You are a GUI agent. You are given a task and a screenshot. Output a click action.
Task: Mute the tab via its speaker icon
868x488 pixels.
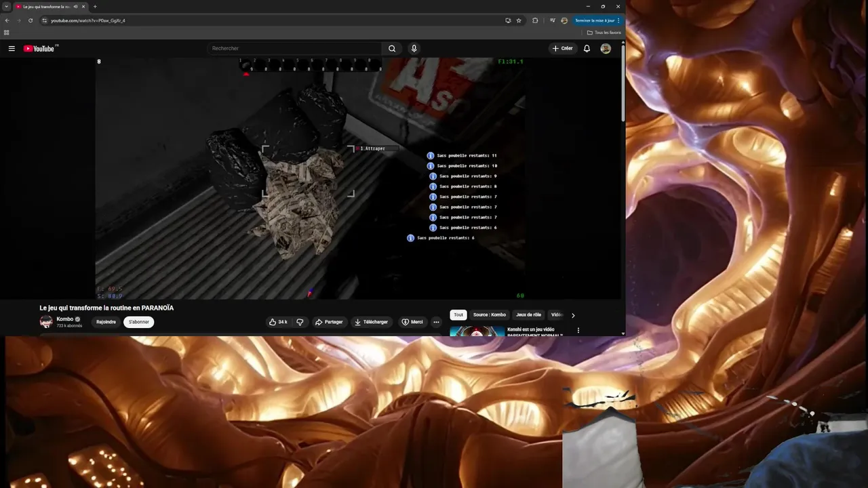click(x=75, y=7)
